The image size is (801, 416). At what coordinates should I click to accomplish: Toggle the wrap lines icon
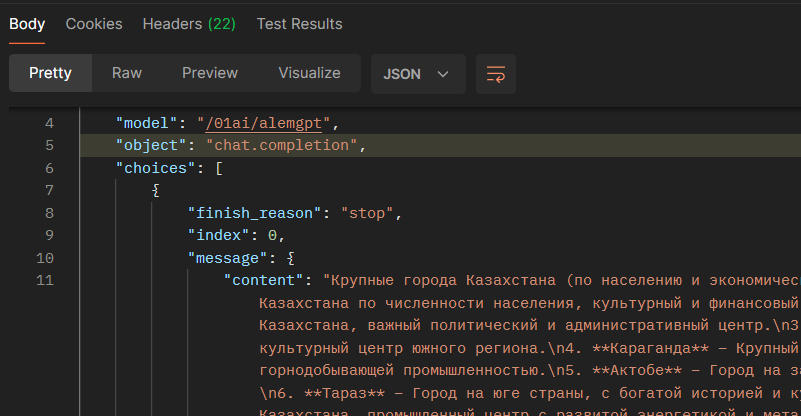pyautogui.click(x=496, y=74)
